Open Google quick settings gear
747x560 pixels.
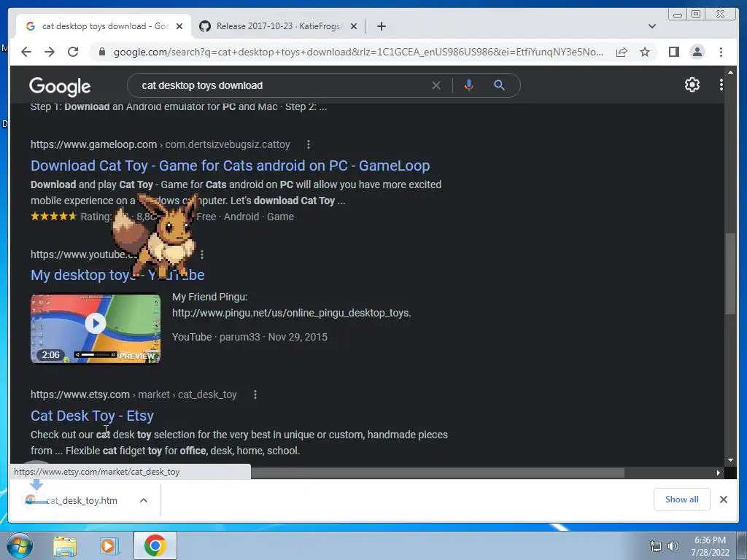[x=692, y=85]
